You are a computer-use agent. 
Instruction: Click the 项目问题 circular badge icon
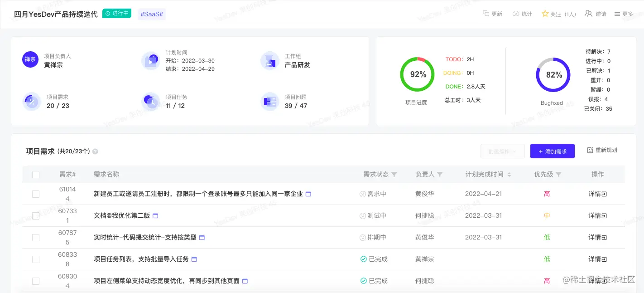pos(270,102)
